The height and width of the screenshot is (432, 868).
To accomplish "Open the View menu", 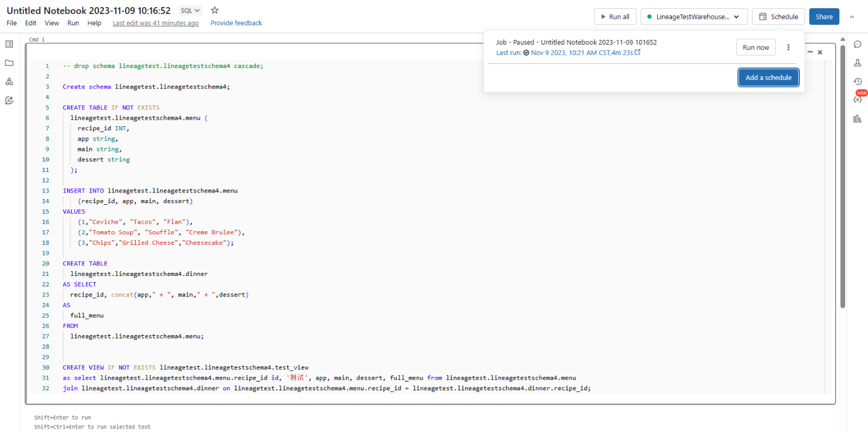I will coord(52,23).
